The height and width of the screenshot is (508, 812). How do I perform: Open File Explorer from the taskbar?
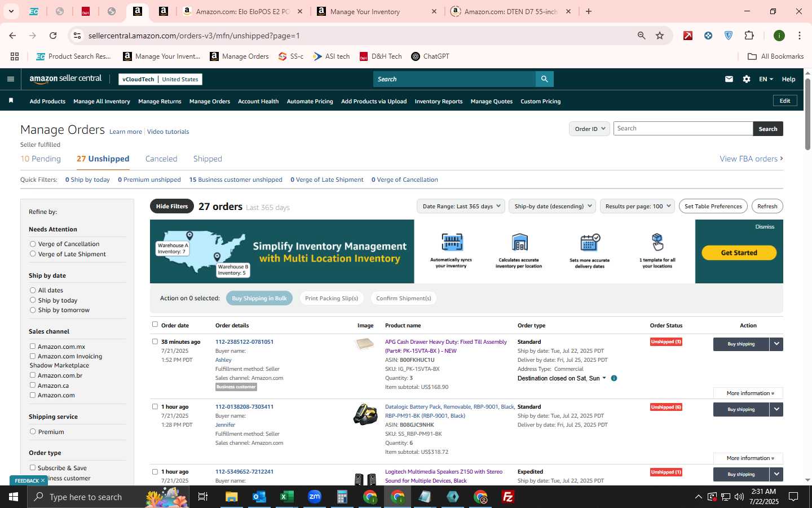[x=232, y=497]
